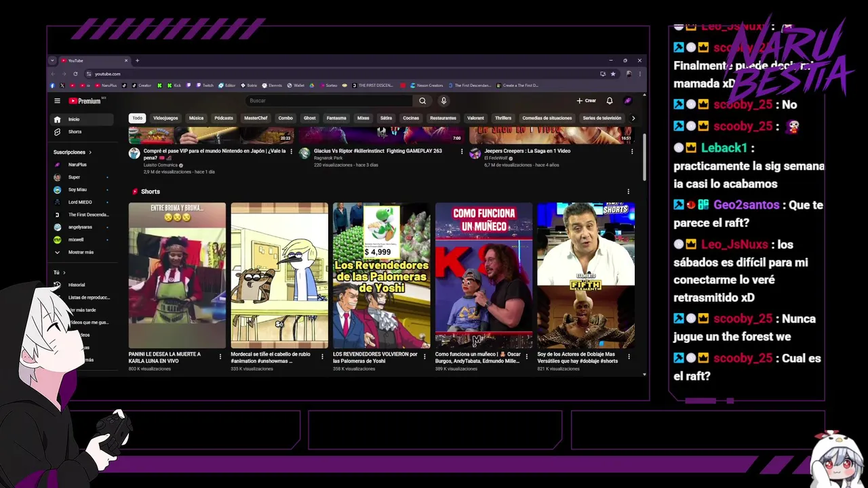Image resolution: width=868 pixels, height=488 pixels.
Task: Open Lord MIEDO subscription channel
Action: tap(82, 202)
